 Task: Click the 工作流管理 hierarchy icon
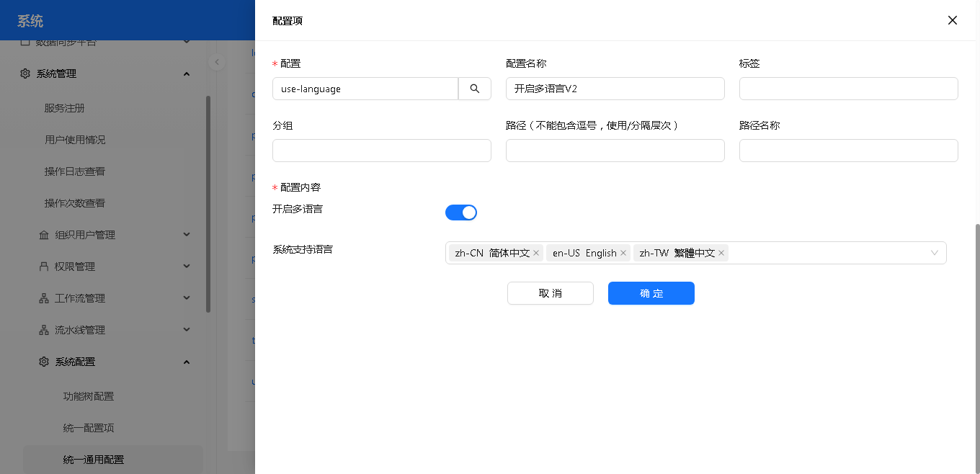click(44, 298)
